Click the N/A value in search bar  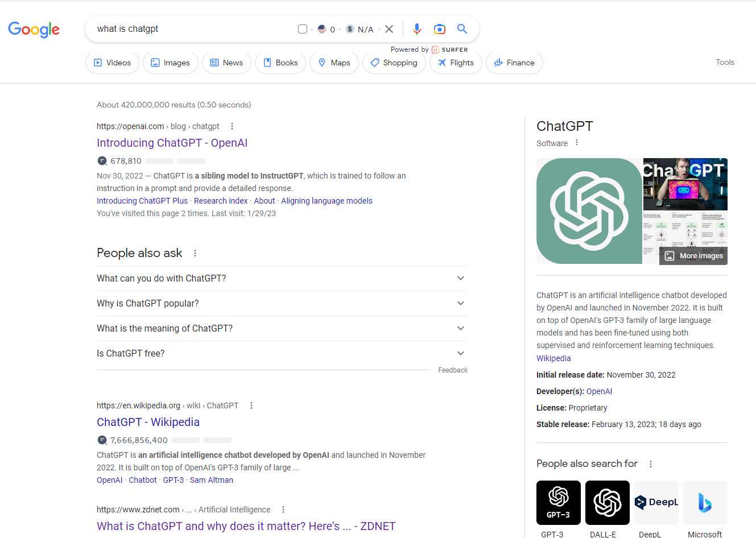[365, 30]
